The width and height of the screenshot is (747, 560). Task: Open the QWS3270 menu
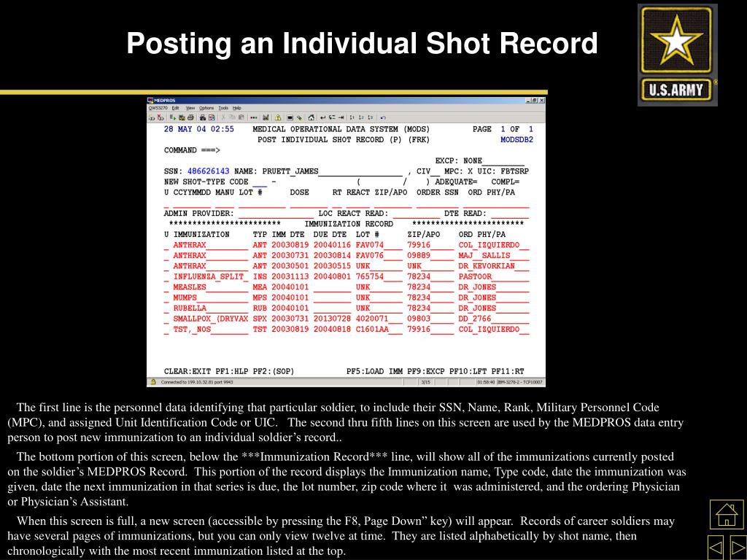click(x=158, y=108)
